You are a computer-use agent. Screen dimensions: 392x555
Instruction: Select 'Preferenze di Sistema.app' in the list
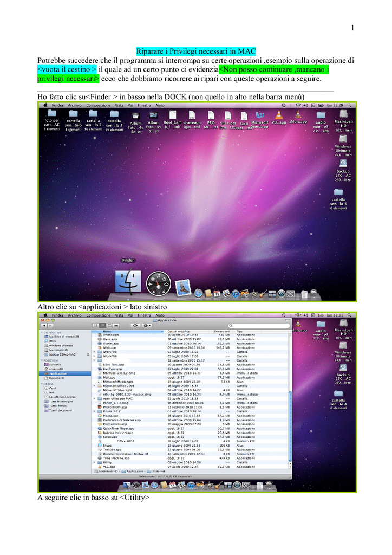coord(191,420)
